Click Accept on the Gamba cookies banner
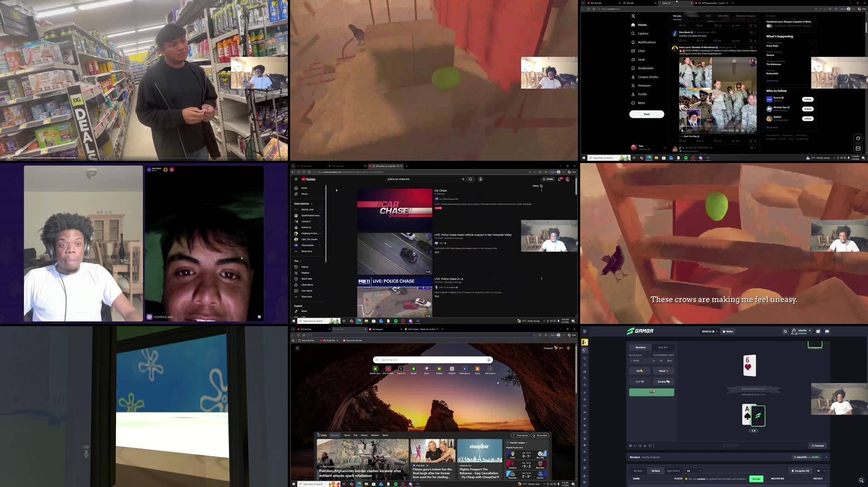 point(756,479)
